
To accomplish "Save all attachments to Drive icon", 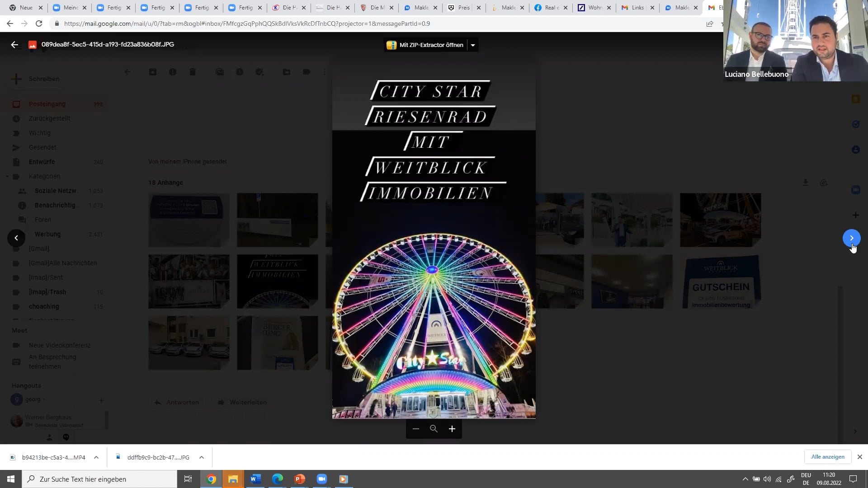I will (x=824, y=183).
